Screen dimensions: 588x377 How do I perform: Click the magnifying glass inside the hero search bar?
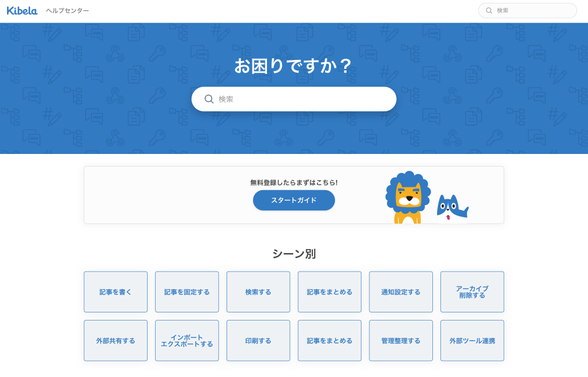point(209,99)
